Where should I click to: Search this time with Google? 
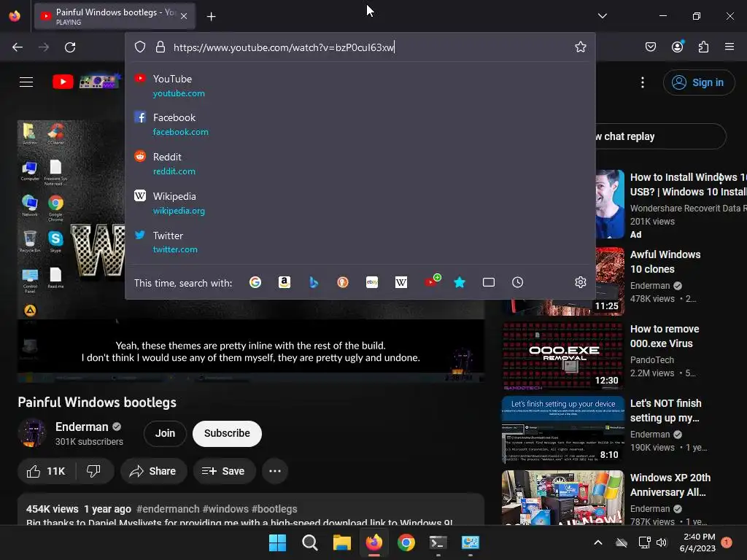pyautogui.click(x=255, y=282)
